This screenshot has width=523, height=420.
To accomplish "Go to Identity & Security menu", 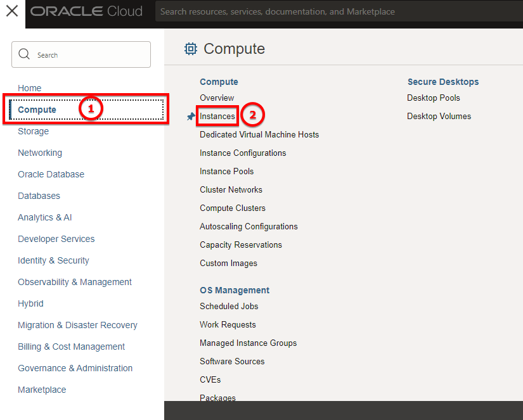I will click(x=53, y=260).
